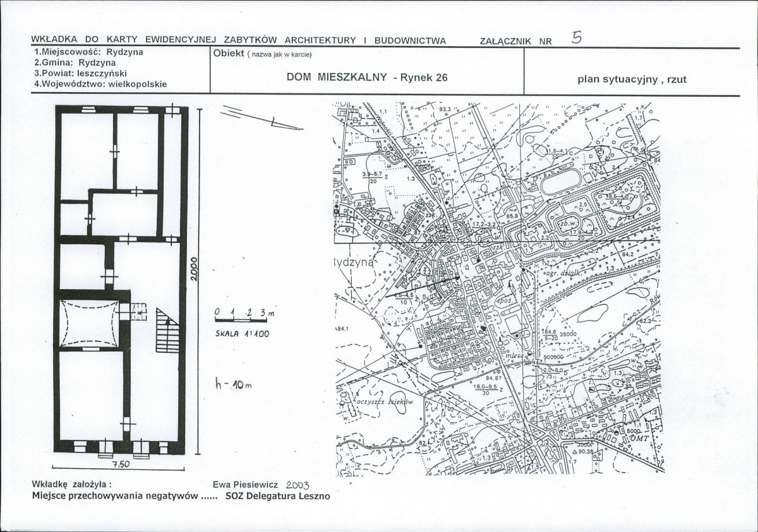758x532 pixels.
Task: Select the '3.Powiat: leszczyński' line
Action: (81, 73)
